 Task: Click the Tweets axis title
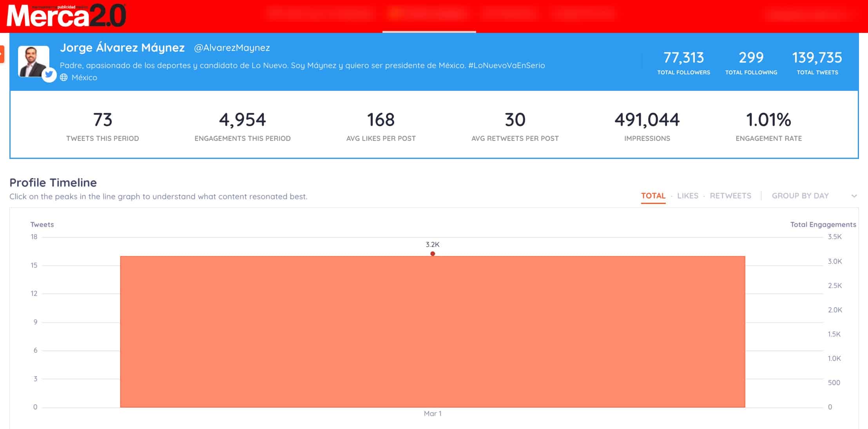pos(42,225)
